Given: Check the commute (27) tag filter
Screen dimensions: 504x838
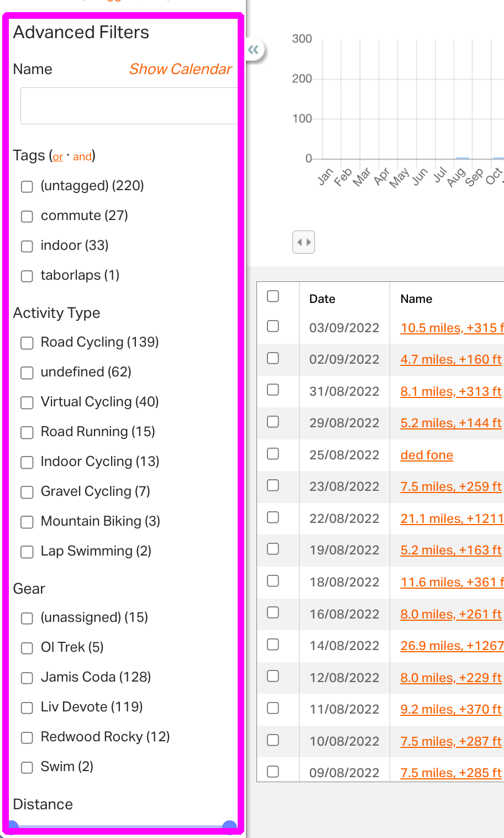Looking at the screenshot, I should pyautogui.click(x=27, y=216).
